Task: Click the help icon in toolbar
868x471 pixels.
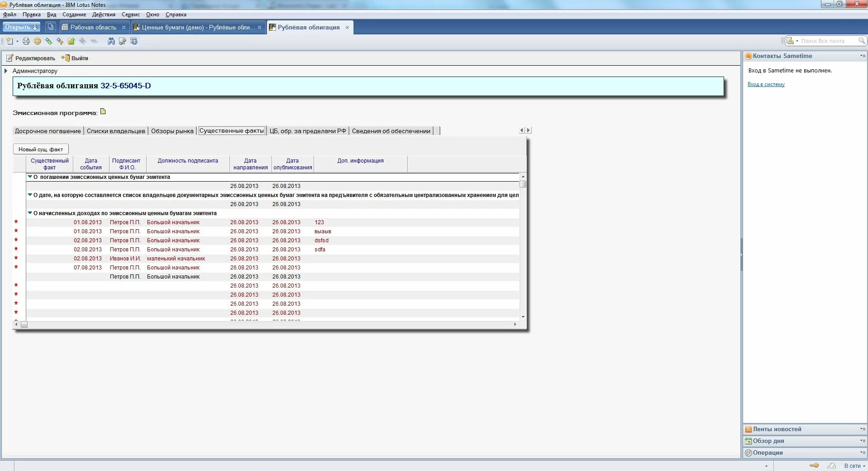Action: [x=134, y=41]
